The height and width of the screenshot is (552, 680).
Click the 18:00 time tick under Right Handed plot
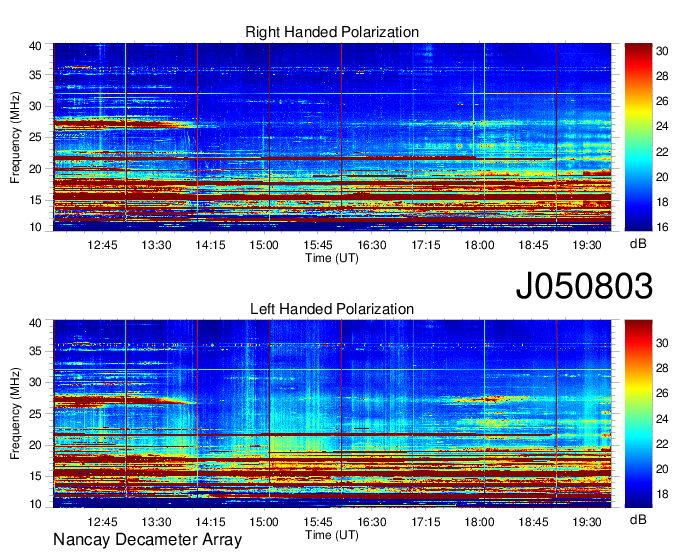479,245
